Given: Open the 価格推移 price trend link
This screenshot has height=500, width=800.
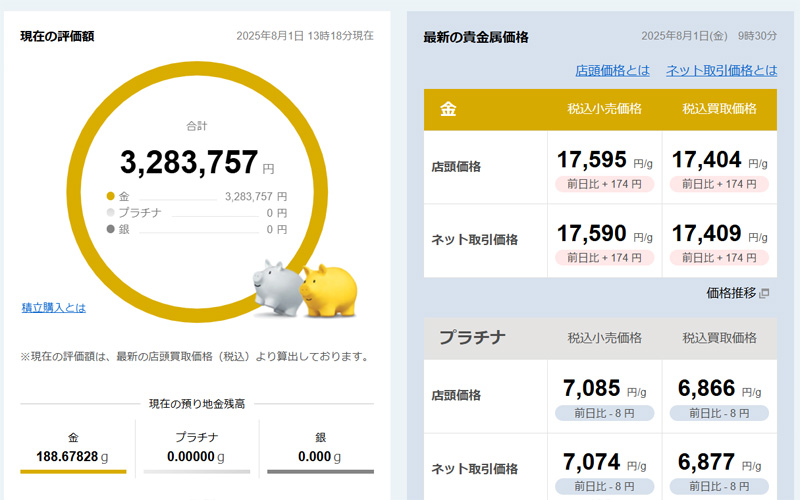Looking at the screenshot, I should 731,293.
